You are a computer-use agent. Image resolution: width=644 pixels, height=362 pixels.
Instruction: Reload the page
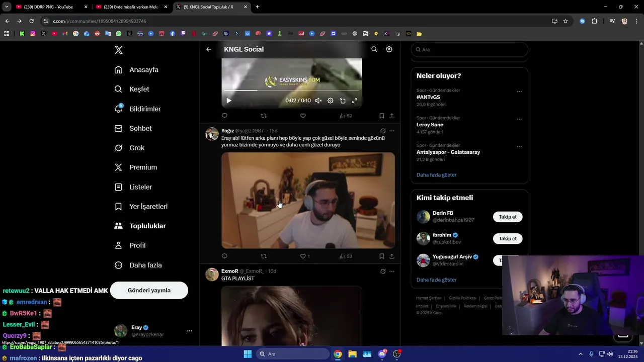(31, 21)
